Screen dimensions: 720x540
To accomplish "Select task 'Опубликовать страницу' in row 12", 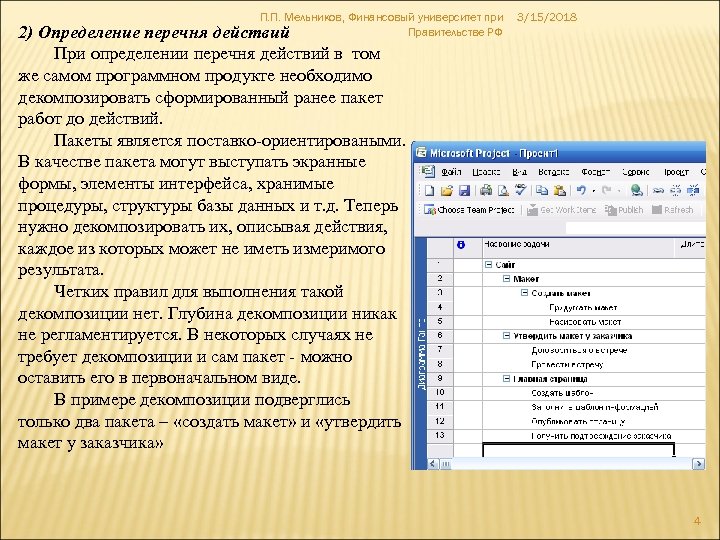I will (x=578, y=421).
